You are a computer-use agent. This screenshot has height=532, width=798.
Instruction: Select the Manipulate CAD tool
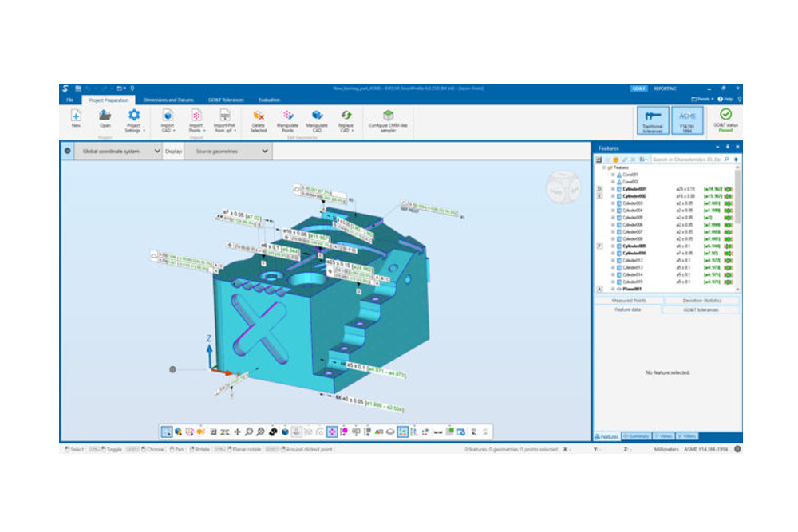click(317, 116)
